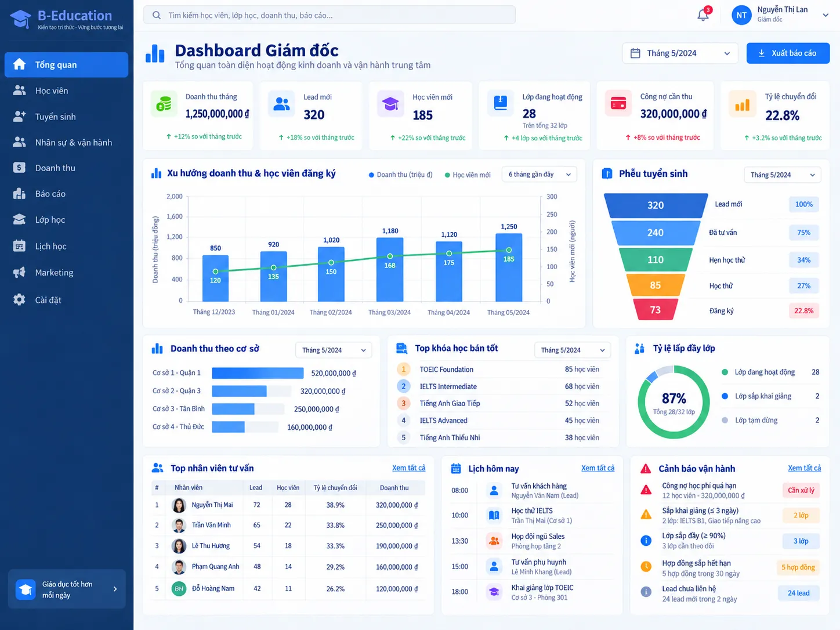Click Nguyễn Thị Mai's avatar in the table

pyautogui.click(x=179, y=505)
